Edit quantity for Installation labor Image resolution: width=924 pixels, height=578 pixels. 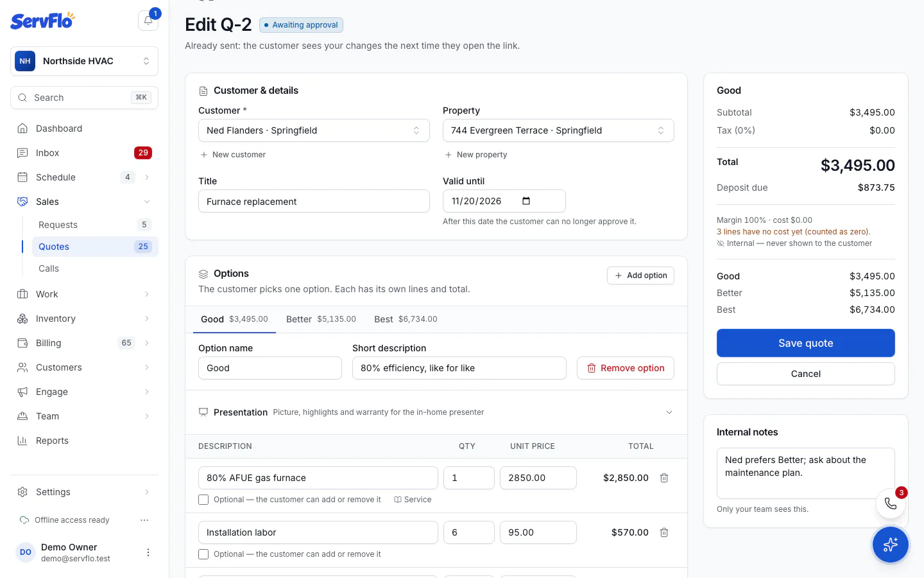tap(469, 532)
